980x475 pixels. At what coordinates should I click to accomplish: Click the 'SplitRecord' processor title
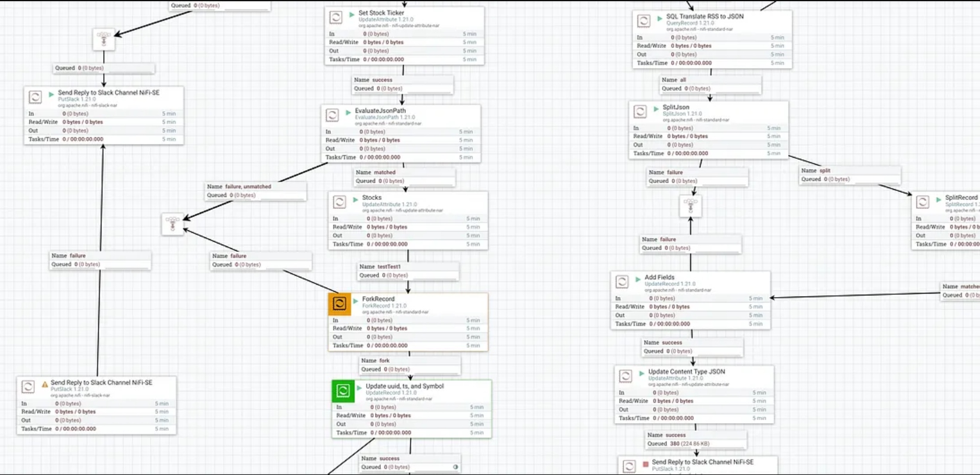pos(962,198)
